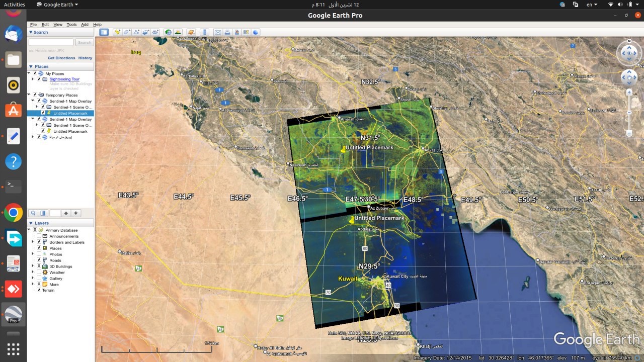Add a polygon using the toolbar
644x362 pixels.
127,32
